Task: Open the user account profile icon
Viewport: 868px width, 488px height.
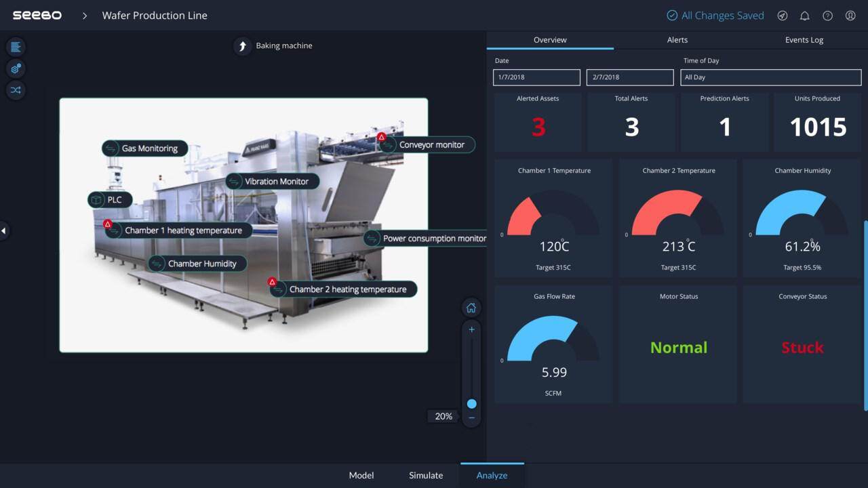Action: pyautogui.click(x=850, y=16)
